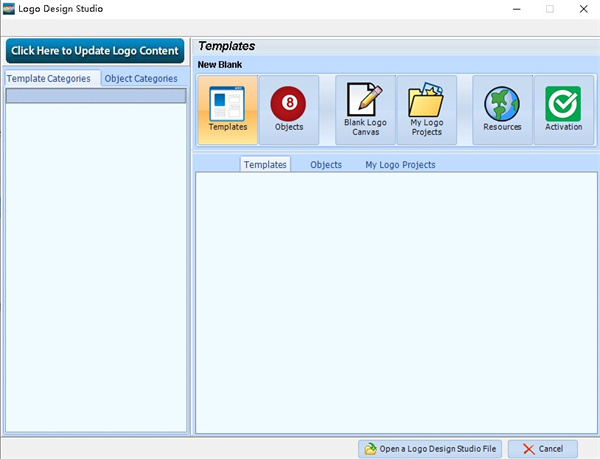Select the Objects tab above the preview pane
The height and width of the screenshot is (459, 600).
click(x=326, y=164)
